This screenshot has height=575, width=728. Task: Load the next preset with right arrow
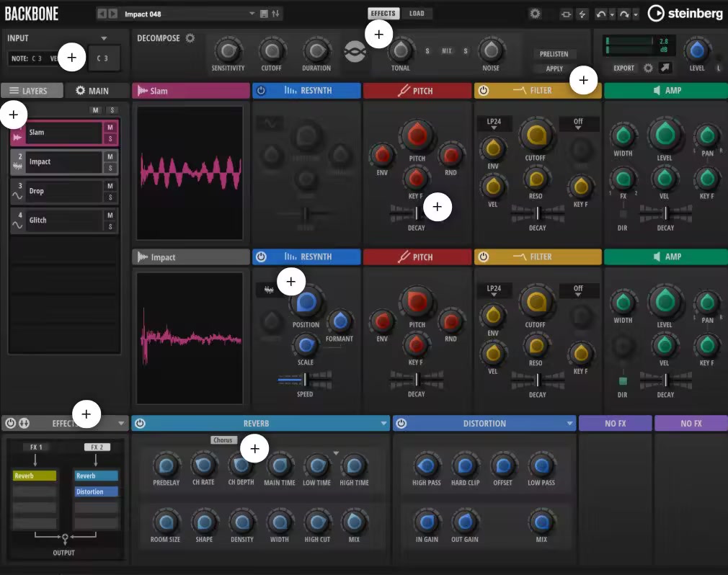pyautogui.click(x=113, y=14)
